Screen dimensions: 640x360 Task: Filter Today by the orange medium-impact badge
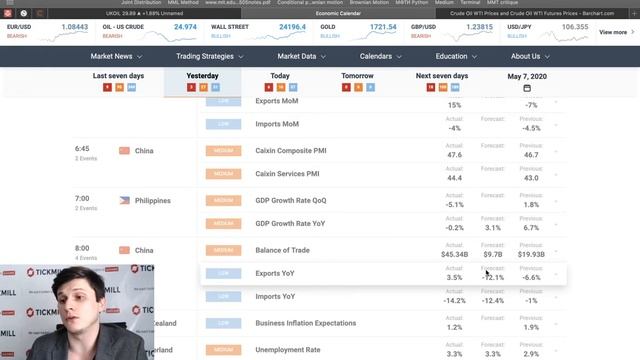(x=281, y=87)
